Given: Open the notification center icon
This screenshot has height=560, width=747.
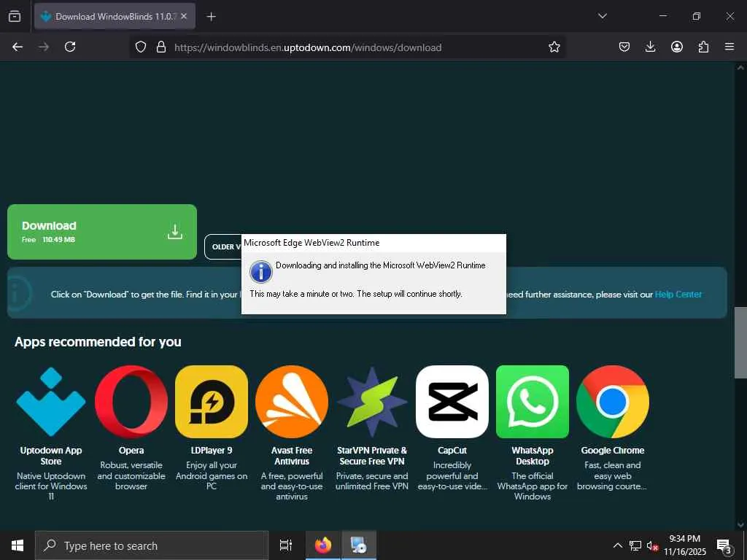Looking at the screenshot, I should 724,545.
